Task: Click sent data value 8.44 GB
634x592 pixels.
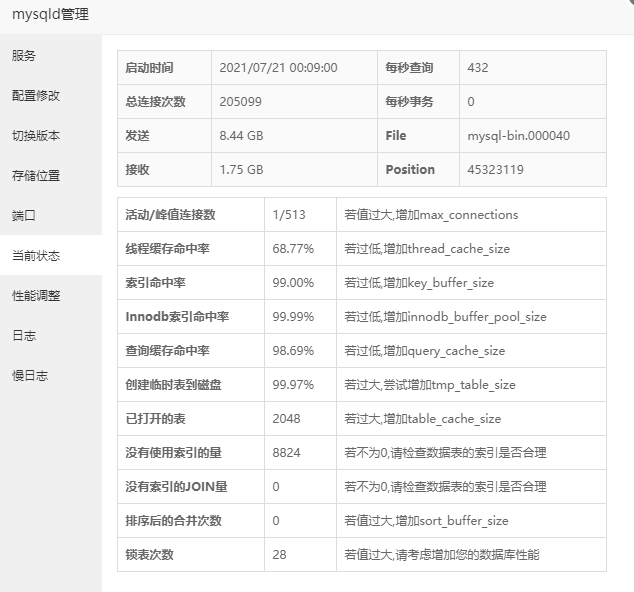Action: pyautogui.click(x=241, y=135)
